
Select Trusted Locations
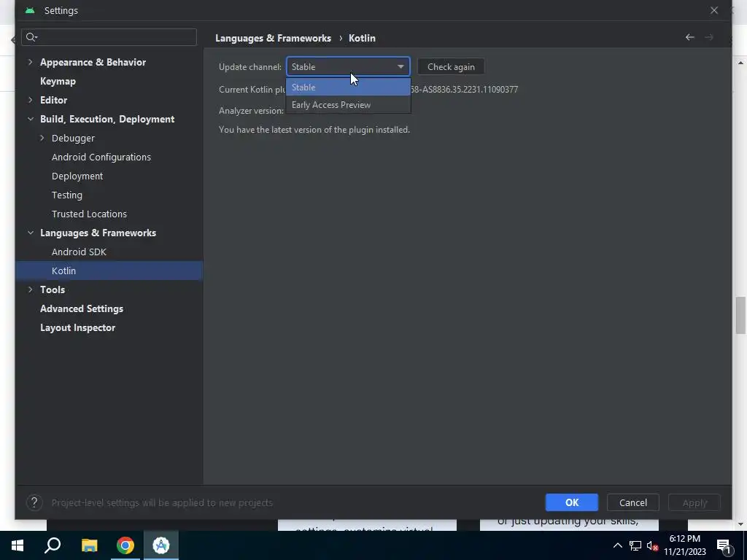[89, 214]
